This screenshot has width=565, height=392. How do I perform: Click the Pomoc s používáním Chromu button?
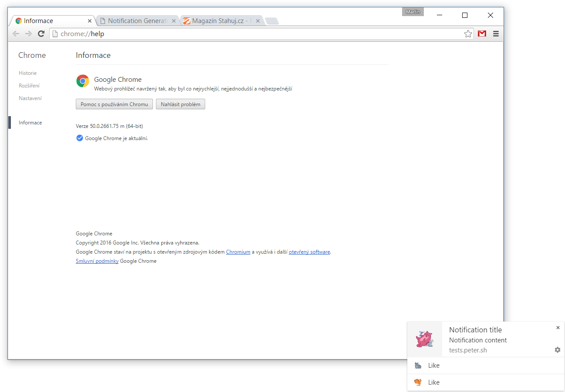pos(114,104)
